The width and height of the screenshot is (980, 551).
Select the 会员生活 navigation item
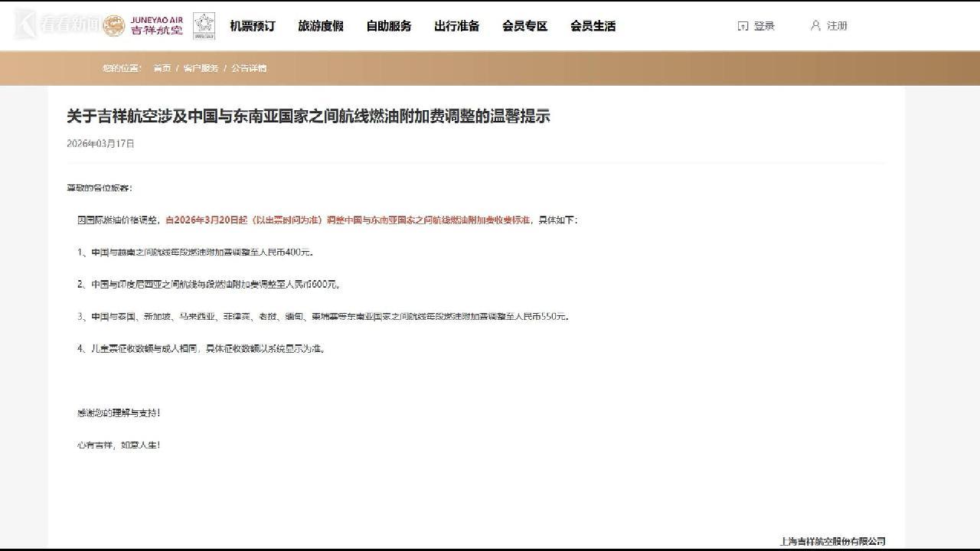pos(593,26)
